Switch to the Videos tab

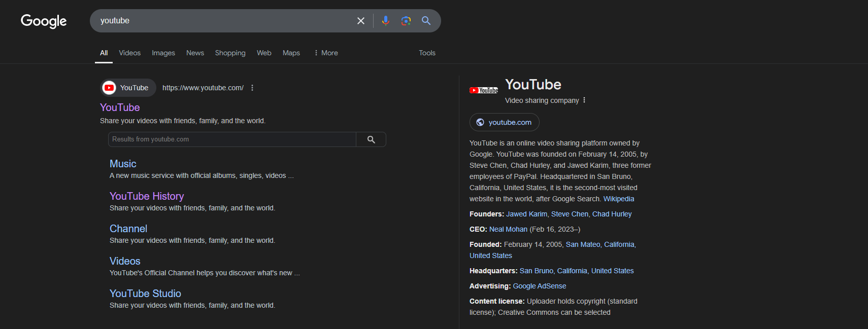130,53
